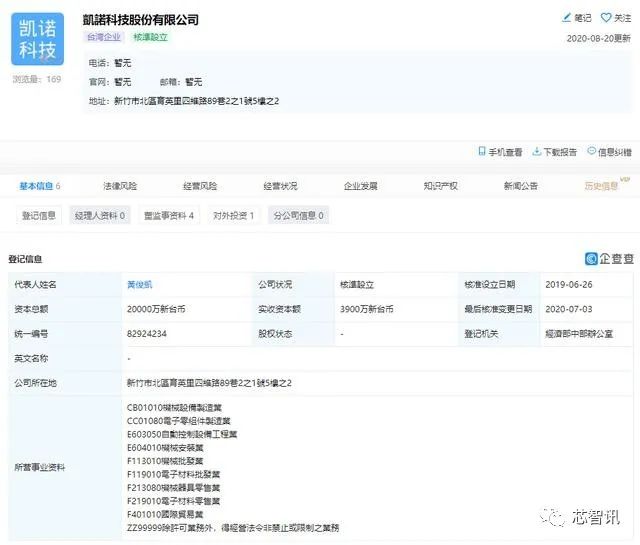Click the header address 新竹市北區 text
Screen dimensions: 640x545
tap(196, 101)
